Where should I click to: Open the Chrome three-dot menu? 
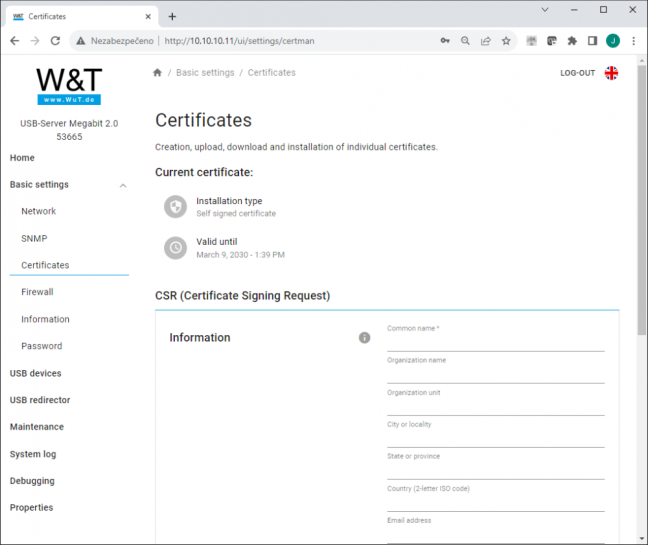pos(633,41)
